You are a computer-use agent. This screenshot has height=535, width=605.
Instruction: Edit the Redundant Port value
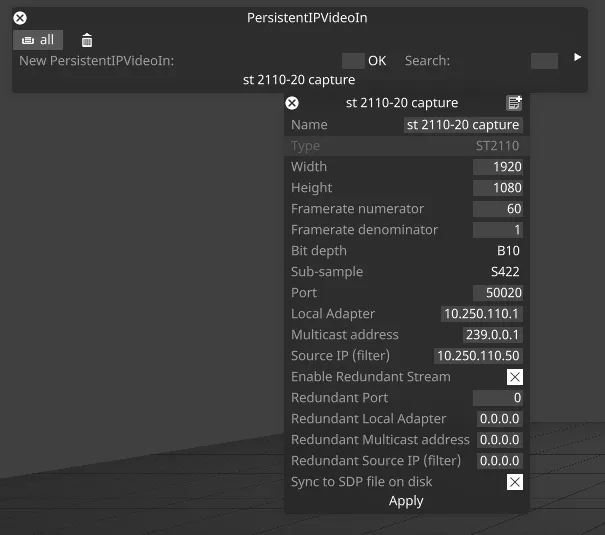coord(498,398)
